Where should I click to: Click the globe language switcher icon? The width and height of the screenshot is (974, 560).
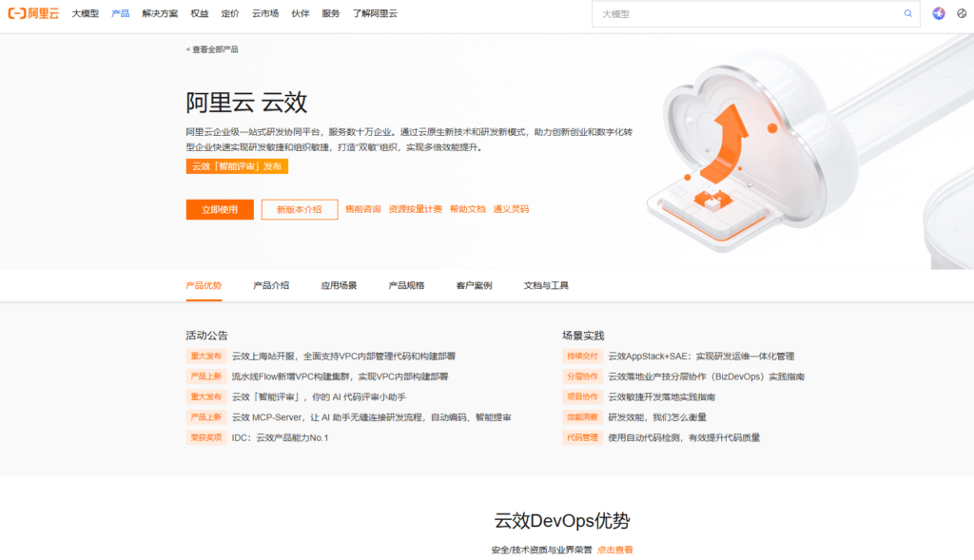click(963, 13)
